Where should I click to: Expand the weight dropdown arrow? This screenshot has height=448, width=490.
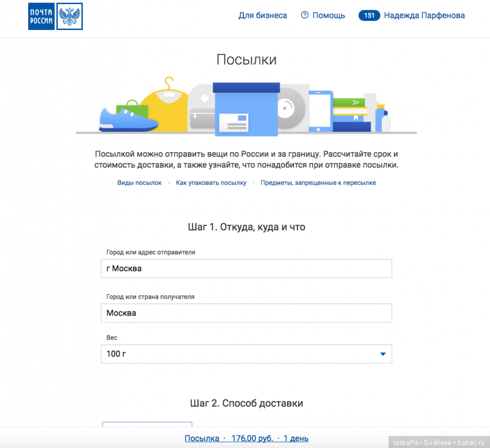[x=383, y=354]
